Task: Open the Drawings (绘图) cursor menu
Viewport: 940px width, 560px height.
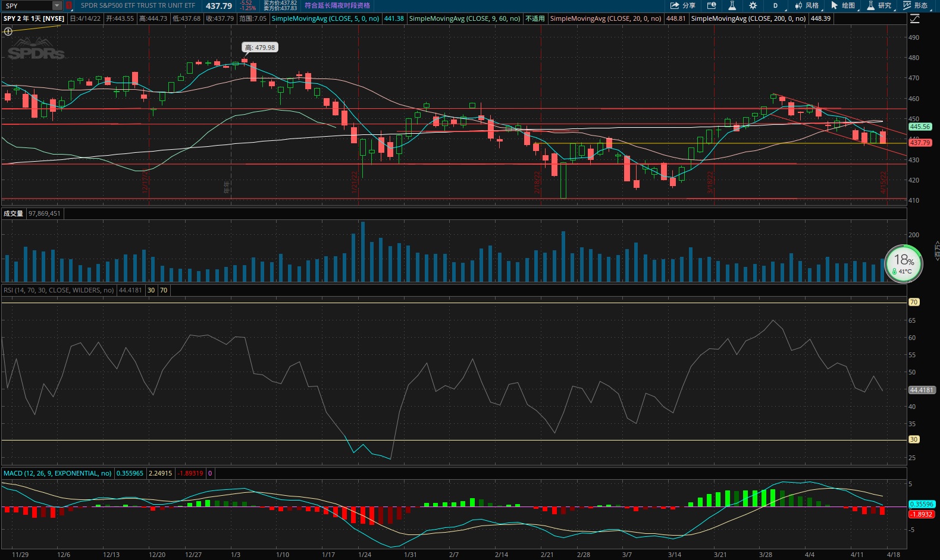Action: click(x=842, y=5)
